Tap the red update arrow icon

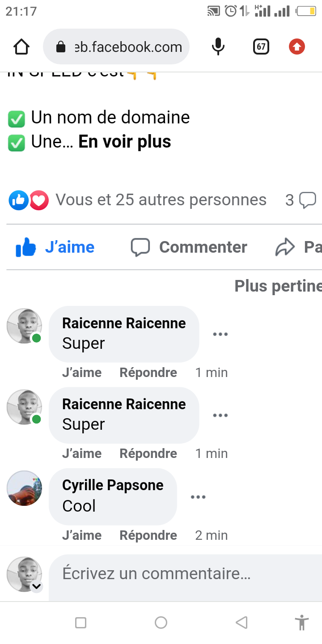pyautogui.click(x=297, y=47)
